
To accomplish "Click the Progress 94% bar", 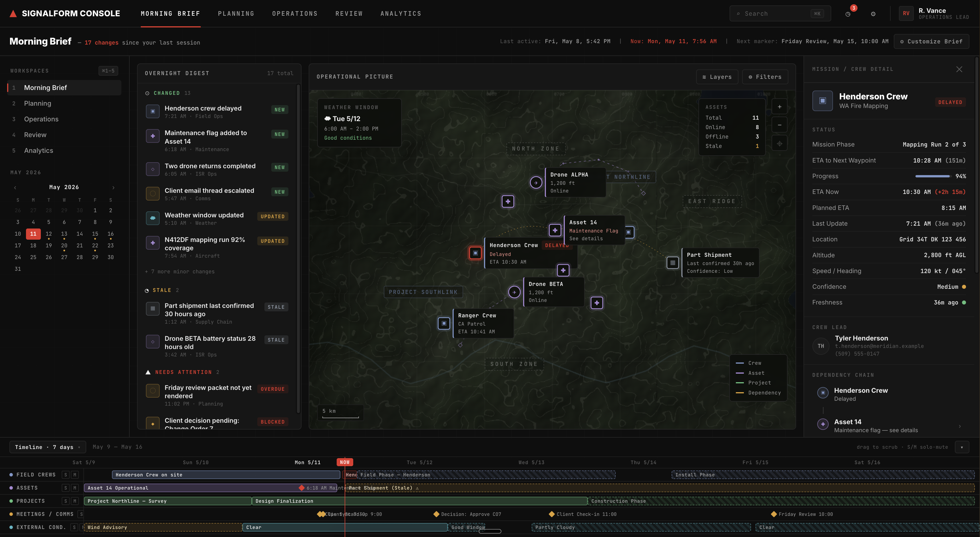I will point(932,176).
